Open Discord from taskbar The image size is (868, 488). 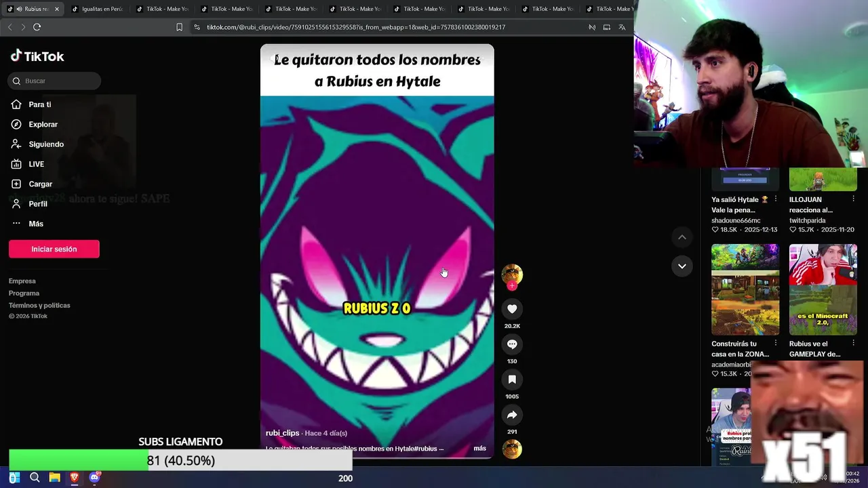[94, 478]
